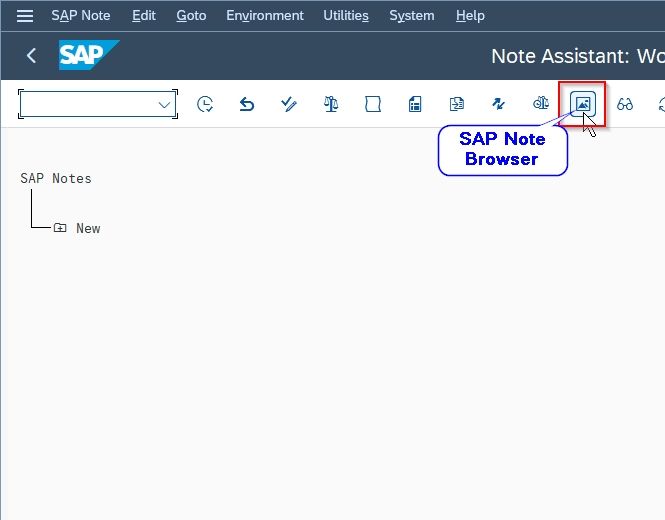Click the SAP logo
This screenshot has height=520, width=665.
(89, 55)
